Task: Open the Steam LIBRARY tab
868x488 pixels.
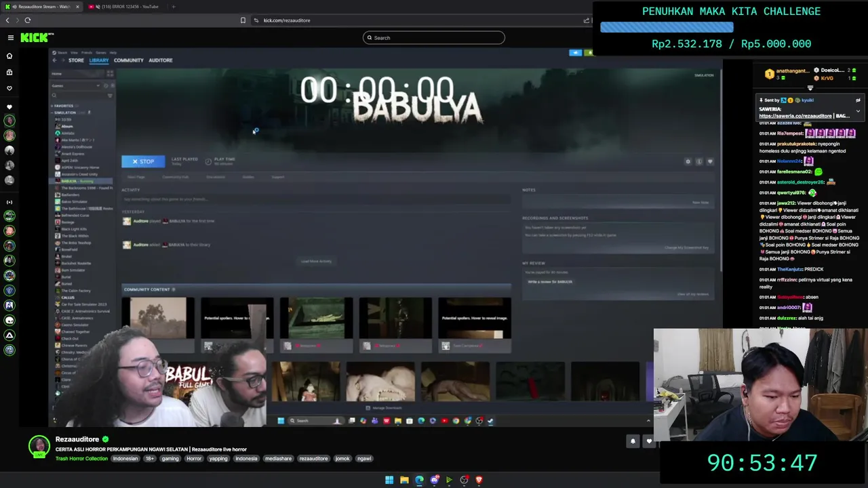Action: [x=98, y=60]
